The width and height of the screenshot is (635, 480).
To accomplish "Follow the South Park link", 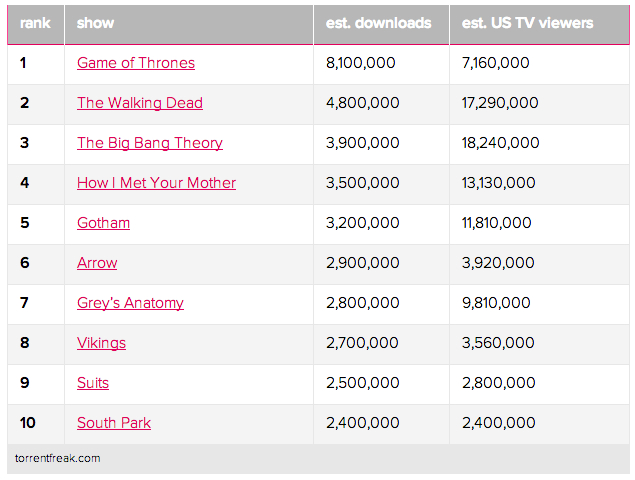I will (114, 423).
